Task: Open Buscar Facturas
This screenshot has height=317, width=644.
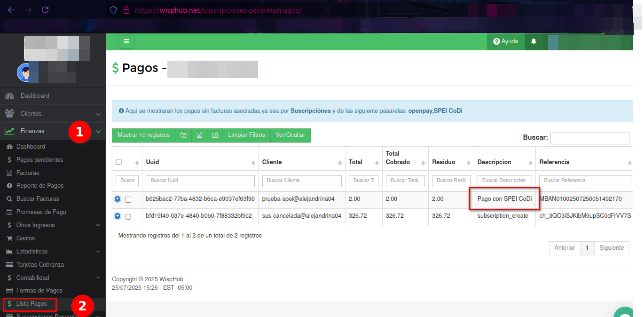Action: 38,199
